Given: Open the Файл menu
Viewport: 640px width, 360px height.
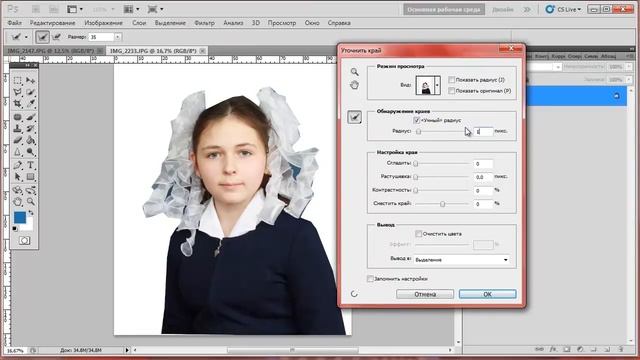Looking at the screenshot, I should (15, 23).
